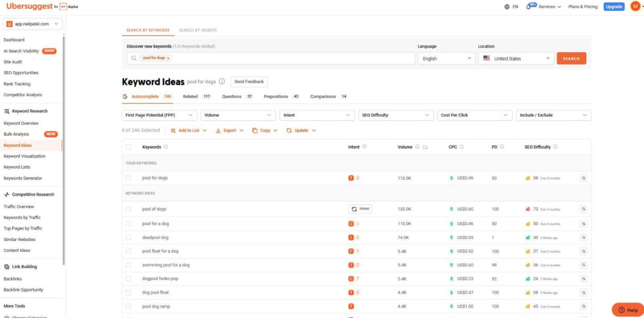Expand the Export menu

pos(230,131)
